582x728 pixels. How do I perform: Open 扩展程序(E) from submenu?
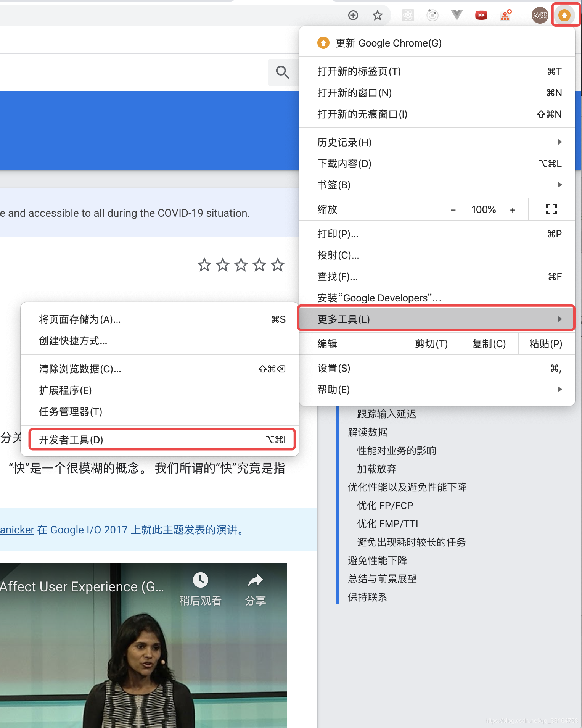pos(160,390)
